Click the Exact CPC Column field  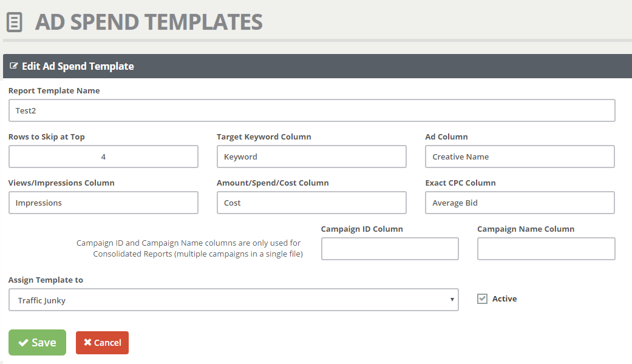(520, 203)
